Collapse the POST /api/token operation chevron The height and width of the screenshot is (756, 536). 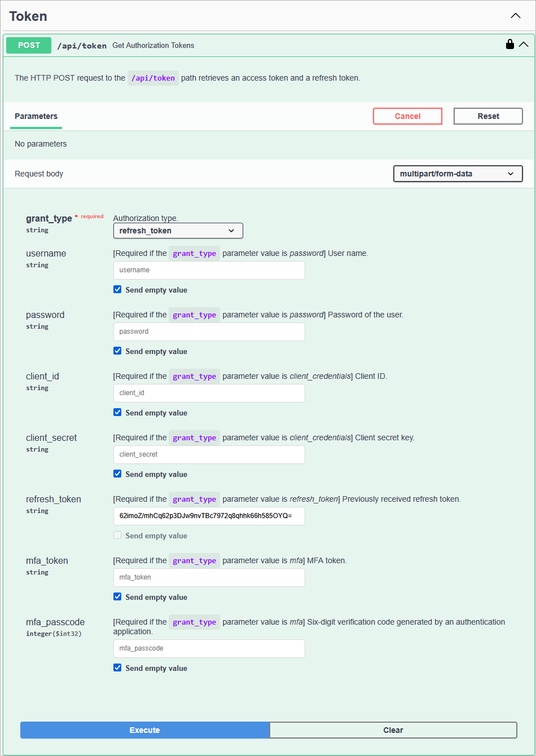tap(524, 45)
